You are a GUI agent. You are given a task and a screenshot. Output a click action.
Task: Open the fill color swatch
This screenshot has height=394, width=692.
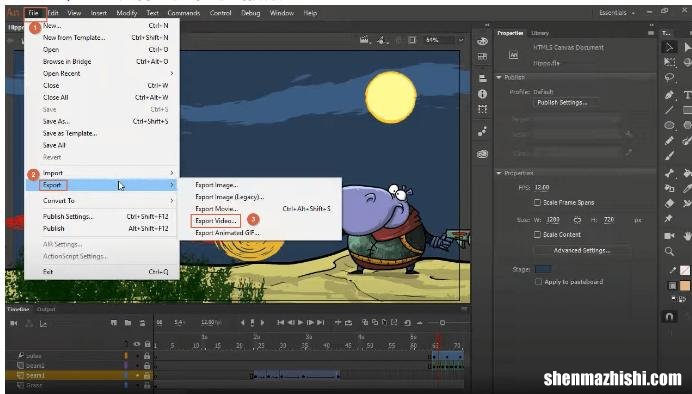tap(684, 286)
